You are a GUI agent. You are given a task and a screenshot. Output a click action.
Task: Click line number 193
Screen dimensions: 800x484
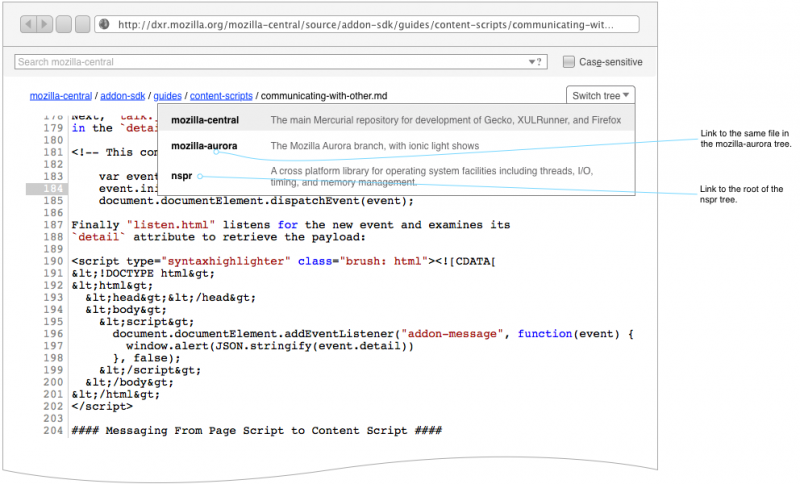click(x=53, y=298)
